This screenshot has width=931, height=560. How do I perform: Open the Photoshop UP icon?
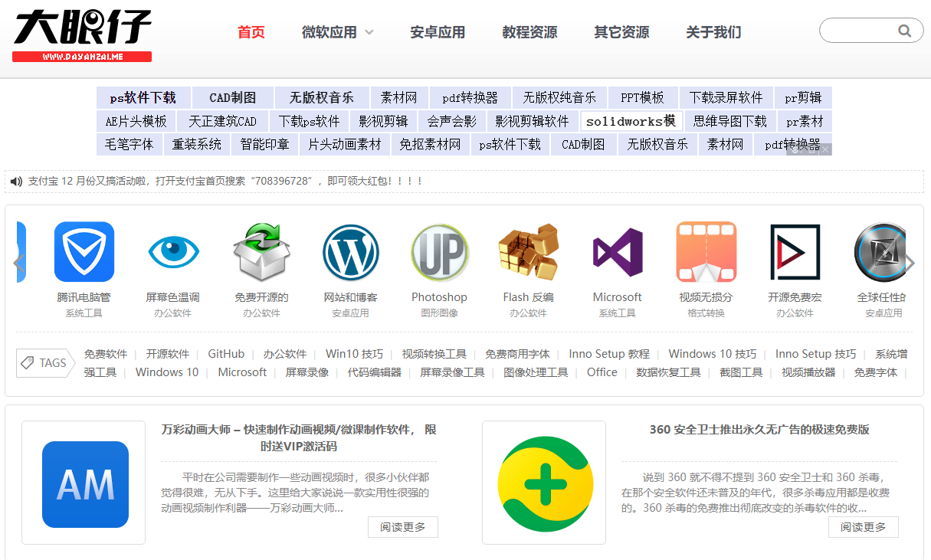(440, 252)
